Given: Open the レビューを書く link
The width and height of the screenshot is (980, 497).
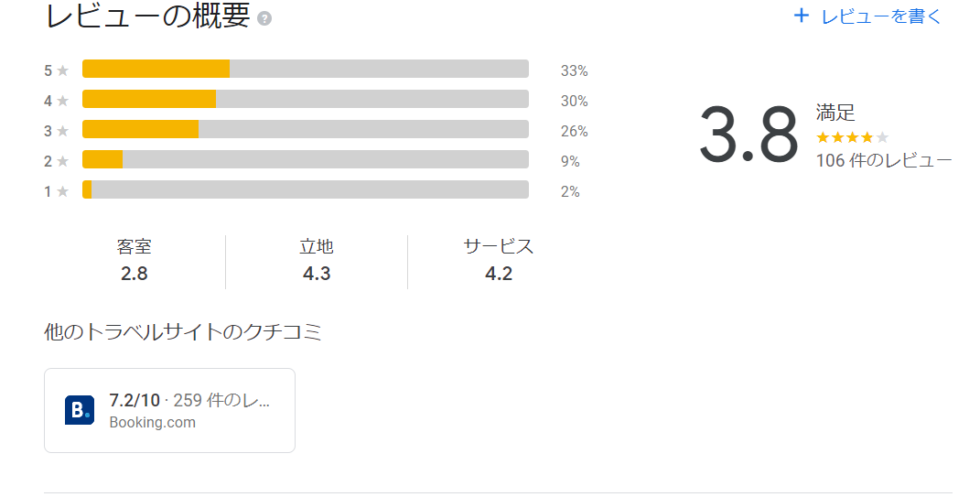Looking at the screenshot, I should (x=867, y=16).
